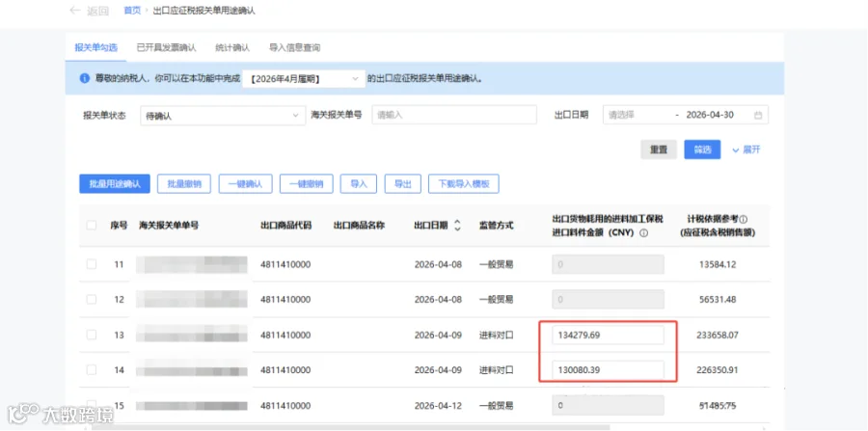Select checkbox for row 14
The height and width of the screenshot is (431, 868).
click(x=92, y=369)
